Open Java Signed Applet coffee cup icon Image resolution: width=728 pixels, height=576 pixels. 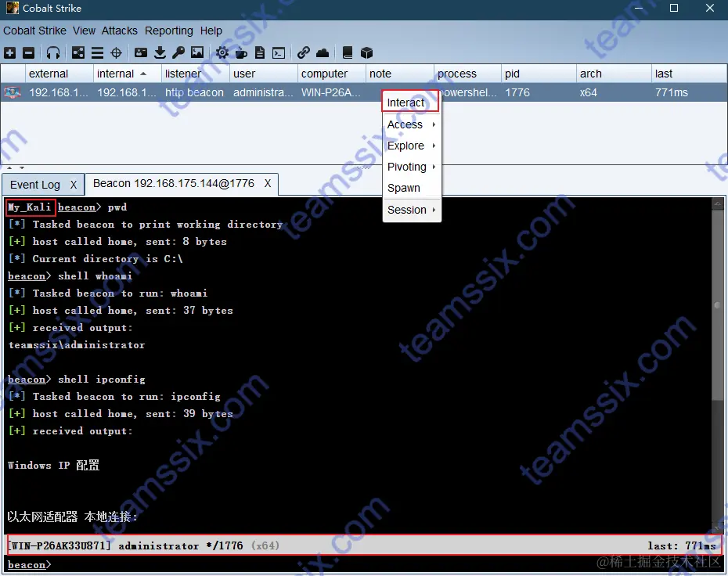pyautogui.click(x=241, y=53)
